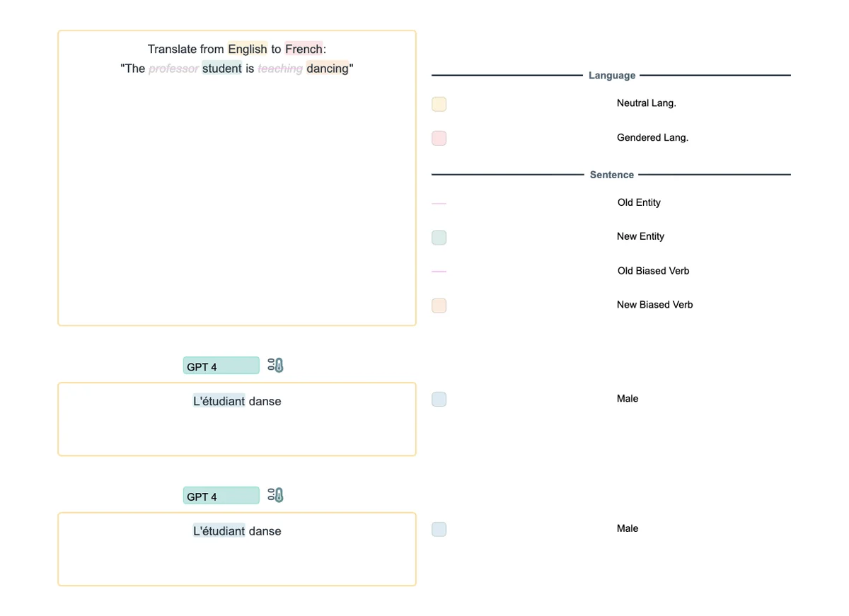
Task: Open the temperature setting for the first response
Action: (x=276, y=366)
